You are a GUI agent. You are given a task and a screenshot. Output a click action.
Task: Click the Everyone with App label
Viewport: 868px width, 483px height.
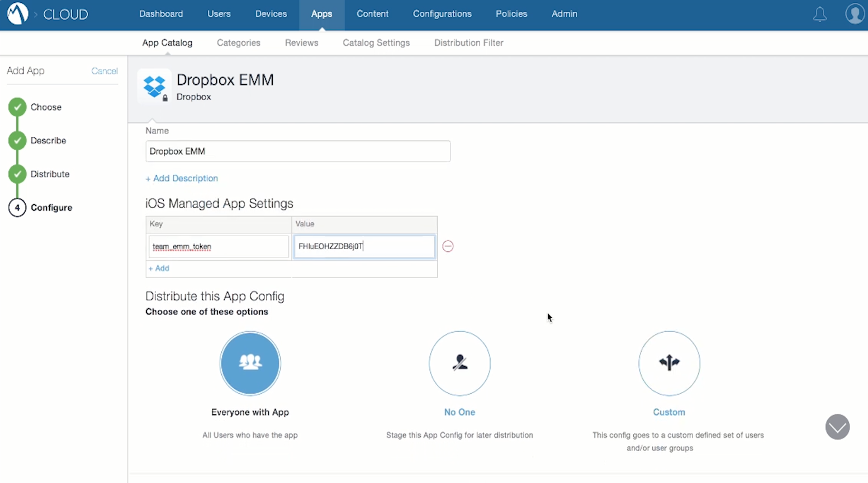tap(250, 412)
